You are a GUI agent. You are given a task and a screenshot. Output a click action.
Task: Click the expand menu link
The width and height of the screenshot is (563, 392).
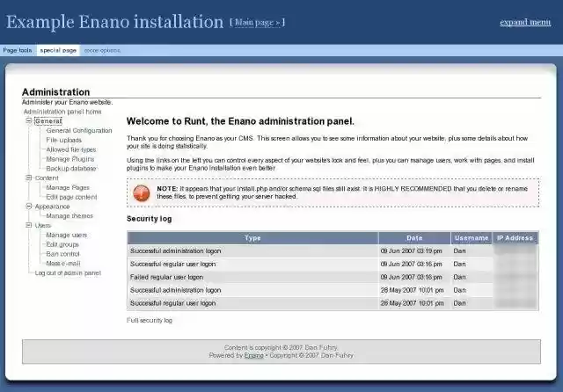pyautogui.click(x=525, y=22)
